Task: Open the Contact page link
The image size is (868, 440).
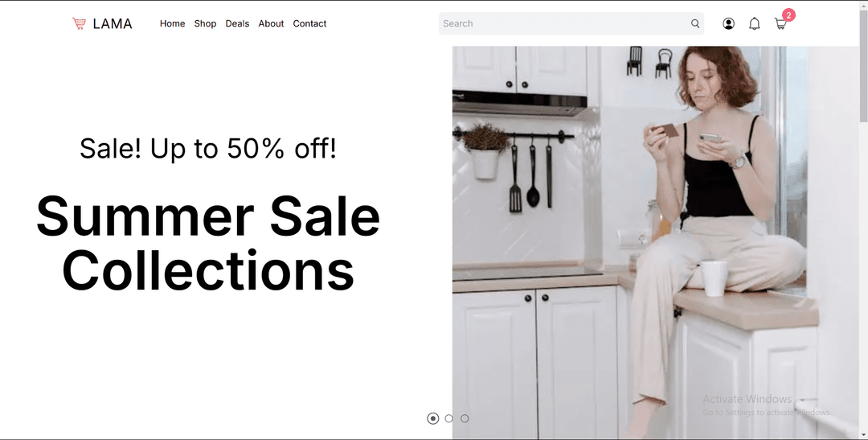Action: point(309,23)
